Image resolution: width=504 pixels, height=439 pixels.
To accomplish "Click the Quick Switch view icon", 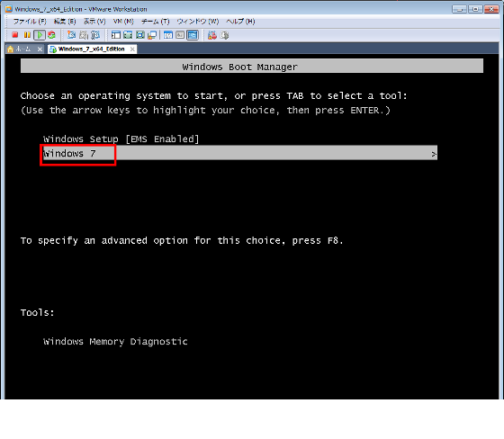I will 128,35.
